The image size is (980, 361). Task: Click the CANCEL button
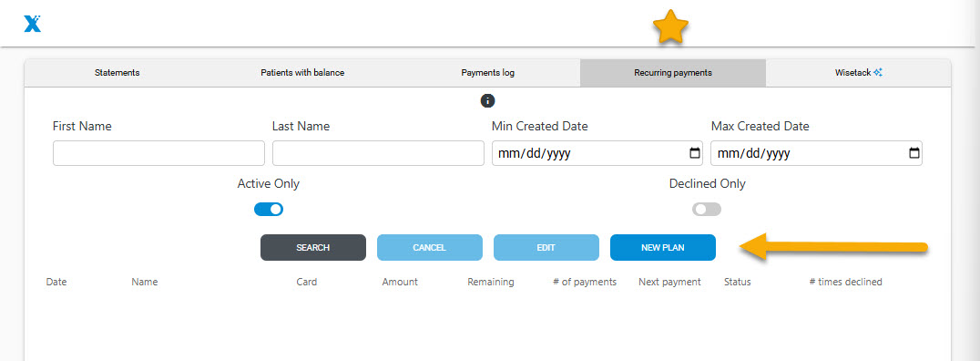coord(429,248)
